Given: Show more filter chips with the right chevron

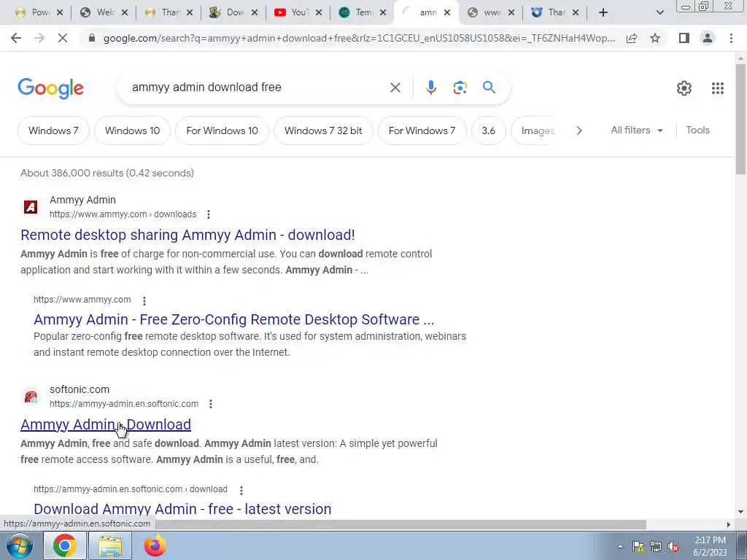Looking at the screenshot, I should coord(578,131).
